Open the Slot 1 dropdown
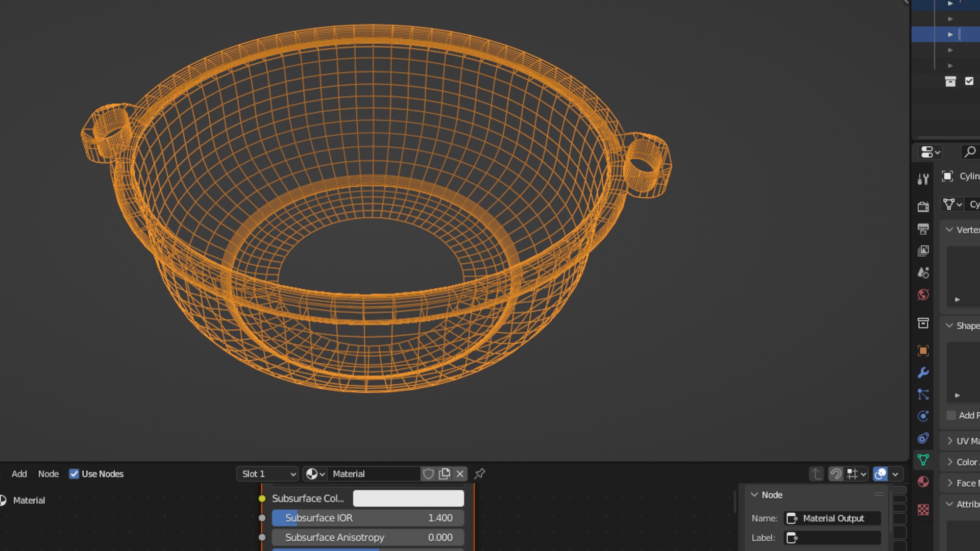The image size is (980, 551). pos(267,474)
